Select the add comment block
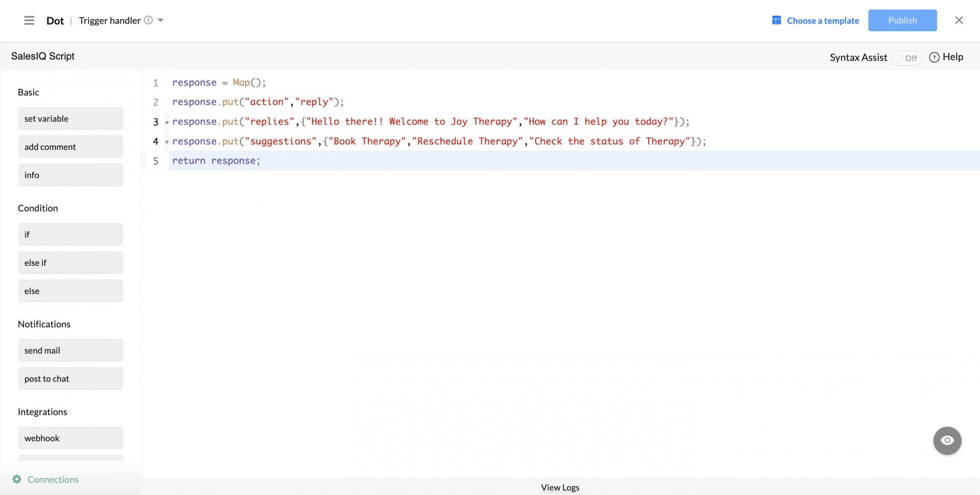 point(71,147)
